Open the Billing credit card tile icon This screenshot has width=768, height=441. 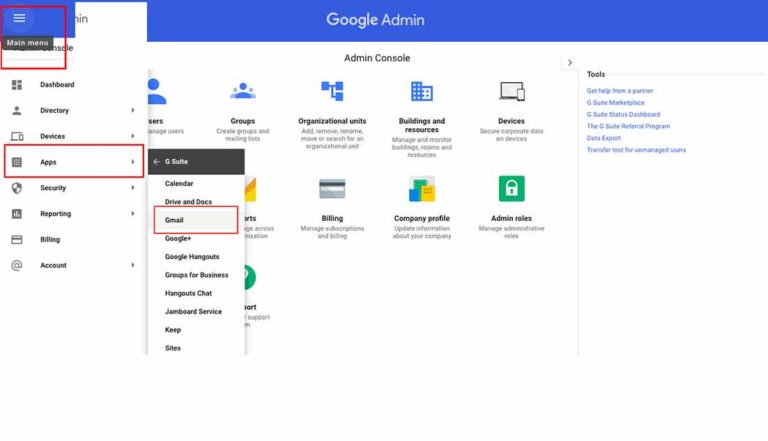pyautogui.click(x=332, y=189)
